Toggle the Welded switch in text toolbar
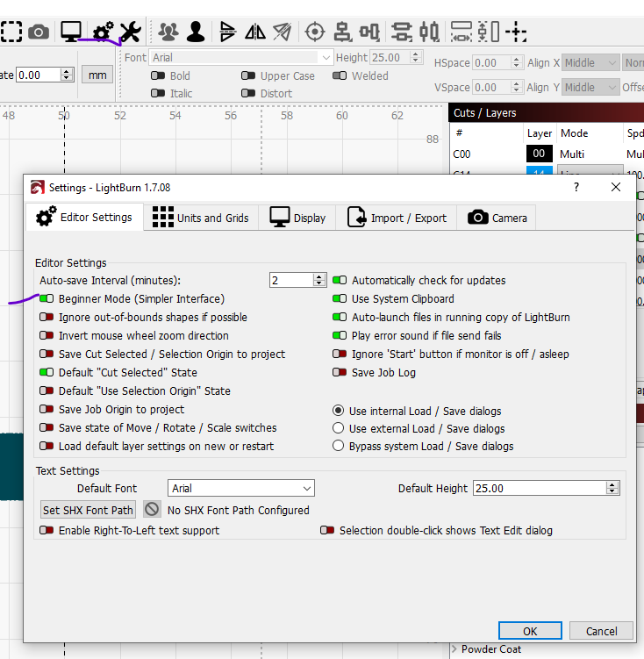 [340, 75]
